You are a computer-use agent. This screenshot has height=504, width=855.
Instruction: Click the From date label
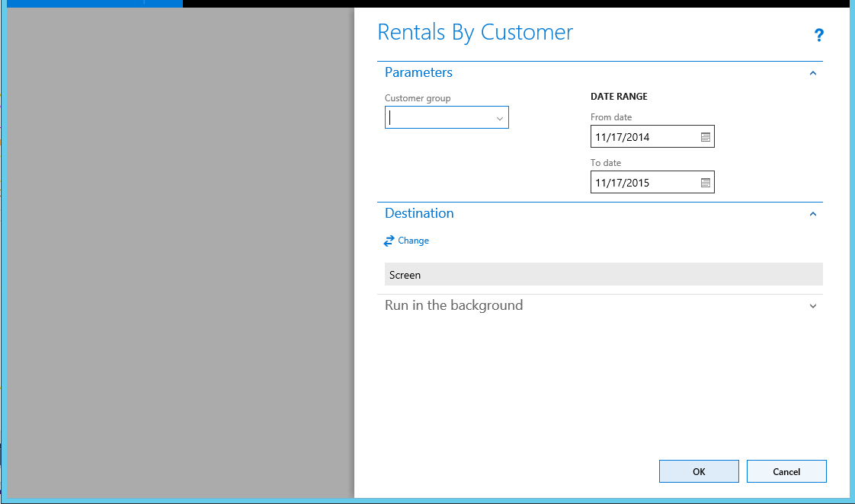610,117
